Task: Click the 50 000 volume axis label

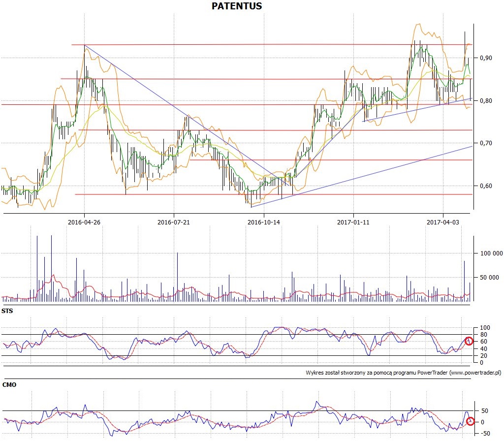Action: coord(489,278)
